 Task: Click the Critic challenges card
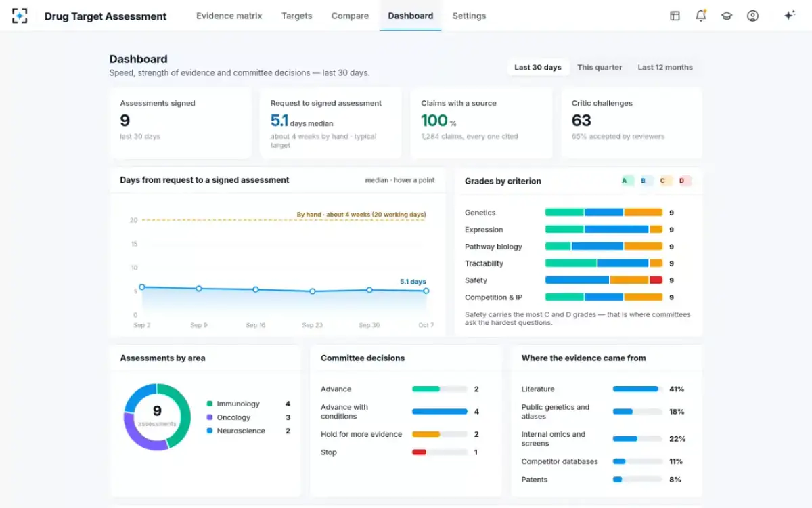click(x=632, y=123)
